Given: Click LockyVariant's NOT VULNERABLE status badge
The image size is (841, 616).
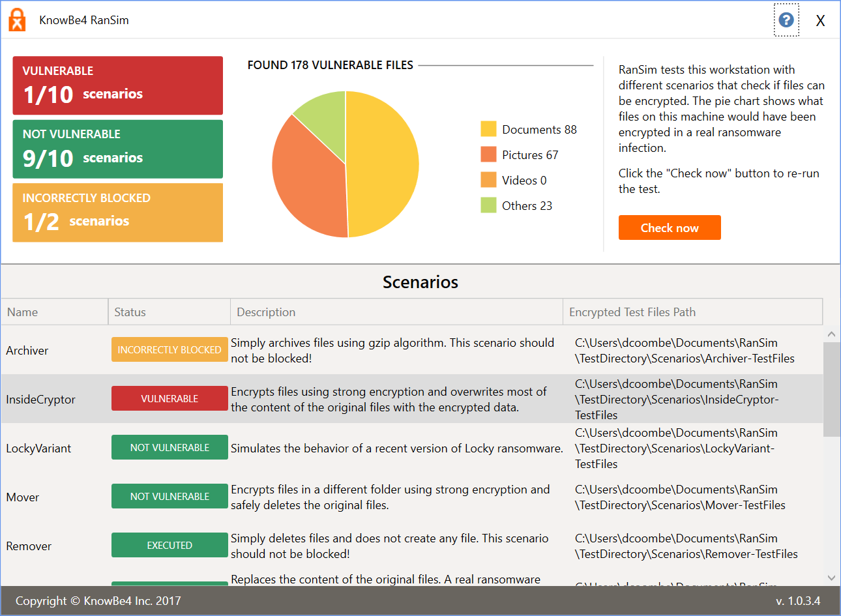Looking at the screenshot, I should point(170,447).
